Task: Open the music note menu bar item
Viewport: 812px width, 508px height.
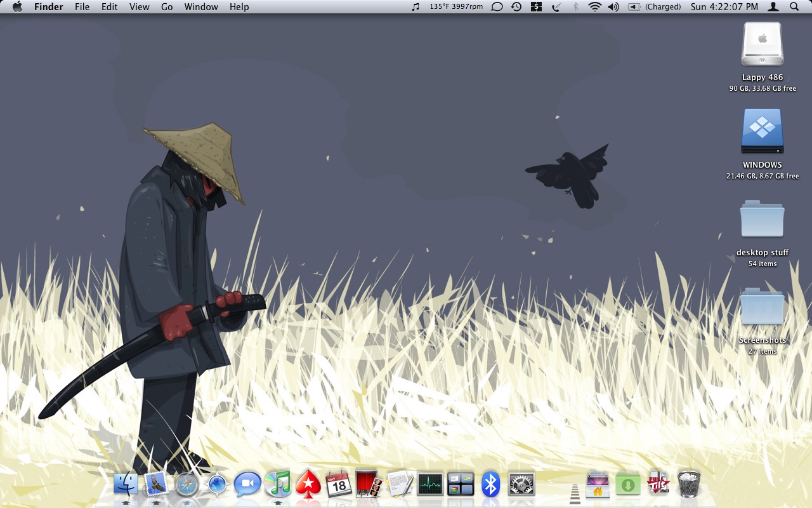Action: (416, 6)
